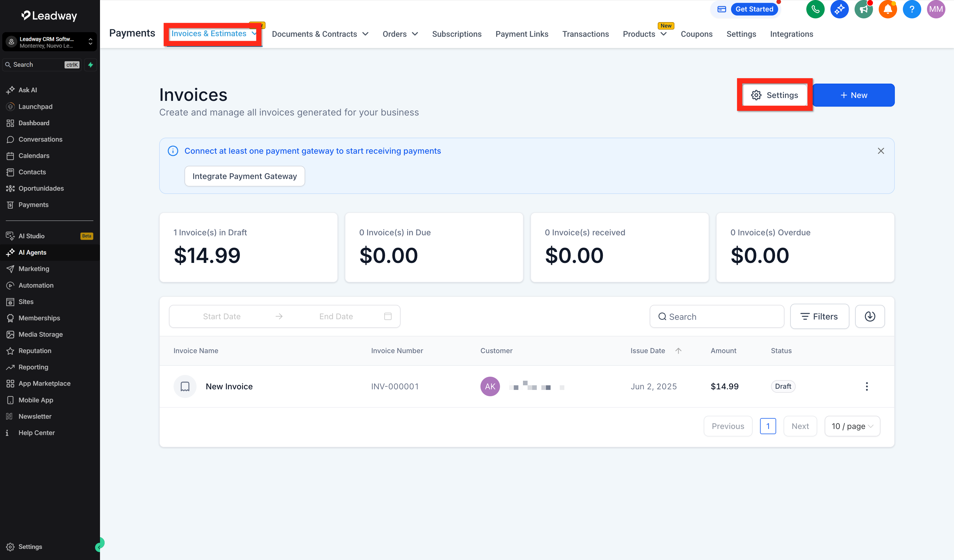954x560 pixels.
Task: Dismiss the payment gateway banner
Action: 880,151
